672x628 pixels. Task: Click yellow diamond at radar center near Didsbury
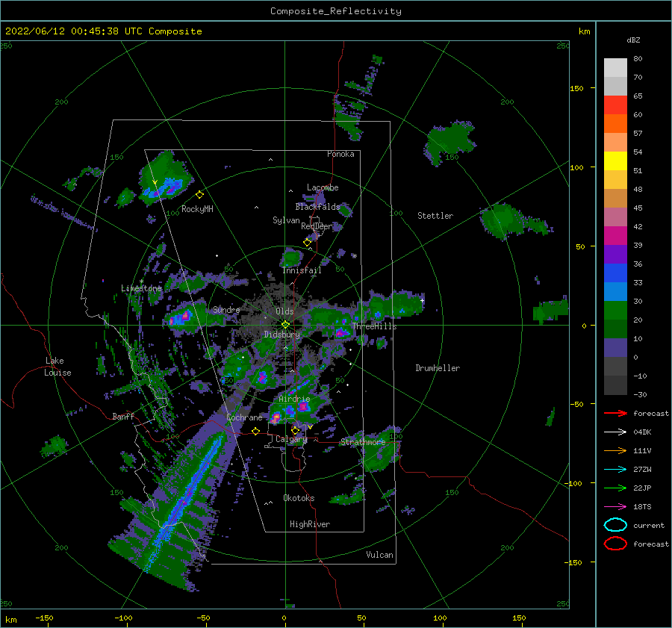(285, 325)
